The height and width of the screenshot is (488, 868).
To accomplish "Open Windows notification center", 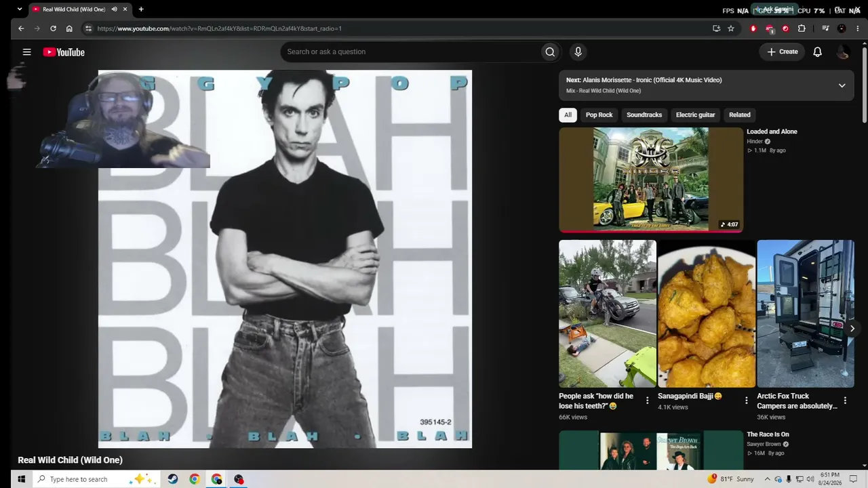I will (x=854, y=479).
